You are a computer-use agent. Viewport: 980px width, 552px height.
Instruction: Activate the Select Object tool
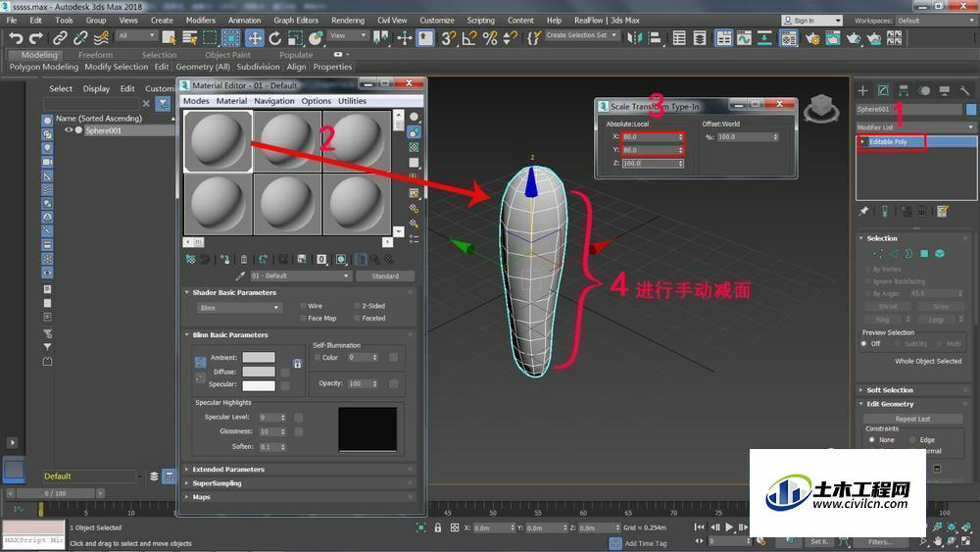tap(169, 38)
